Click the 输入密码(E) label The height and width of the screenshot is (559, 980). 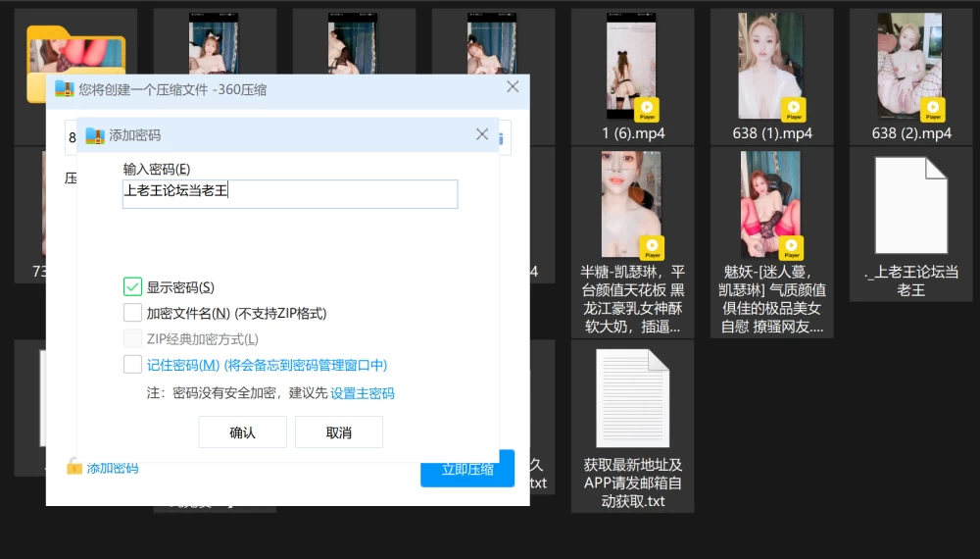157,169
